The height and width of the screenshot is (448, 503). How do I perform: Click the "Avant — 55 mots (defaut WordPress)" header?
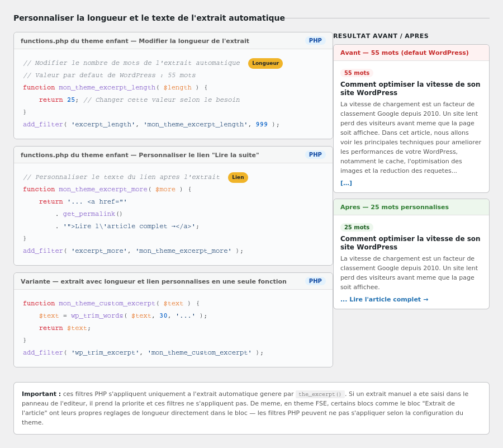pos(411,53)
